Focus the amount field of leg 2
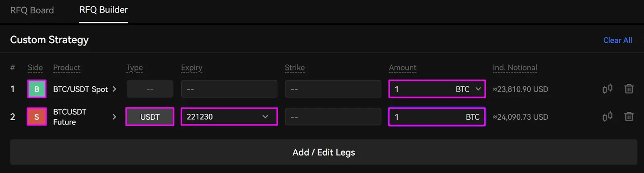 (437, 117)
